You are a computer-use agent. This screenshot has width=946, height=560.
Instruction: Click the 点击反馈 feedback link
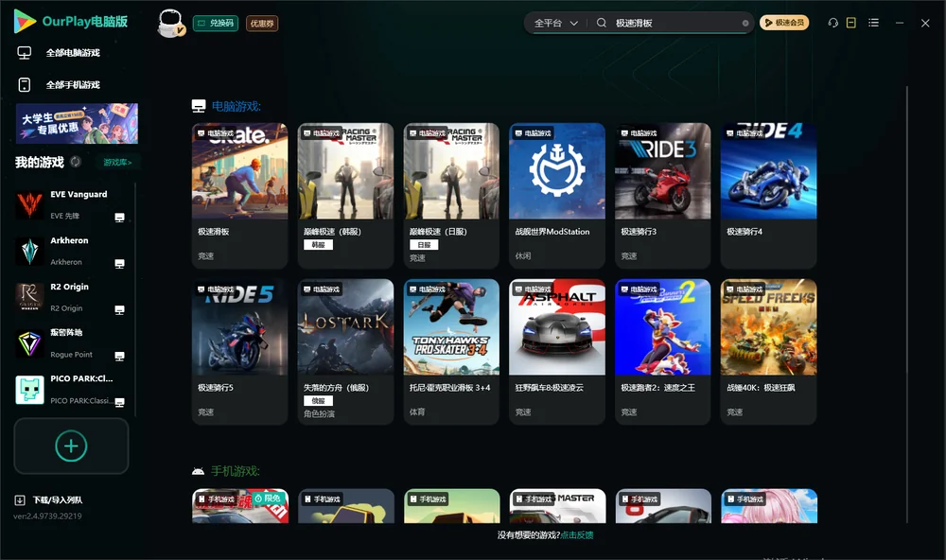pyautogui.click(x=577, y=534)
